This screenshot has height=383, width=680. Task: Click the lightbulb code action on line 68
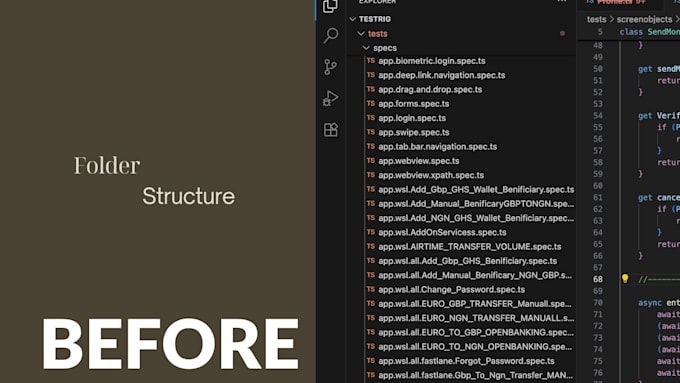[625, 278]
